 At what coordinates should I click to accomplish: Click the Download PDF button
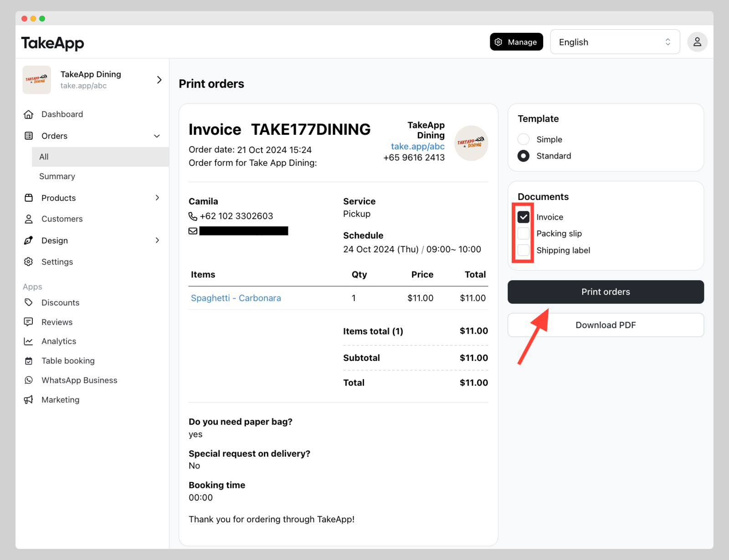point(606,325)
